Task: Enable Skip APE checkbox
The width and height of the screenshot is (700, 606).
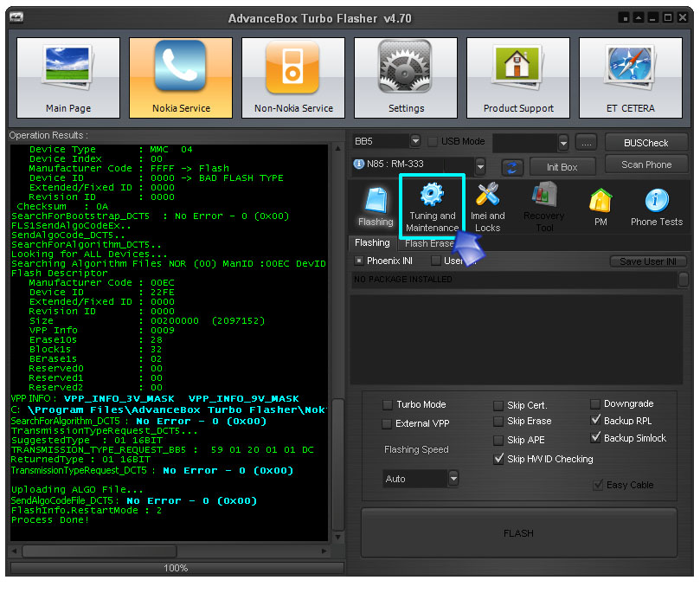Action: tap(498, 441)
